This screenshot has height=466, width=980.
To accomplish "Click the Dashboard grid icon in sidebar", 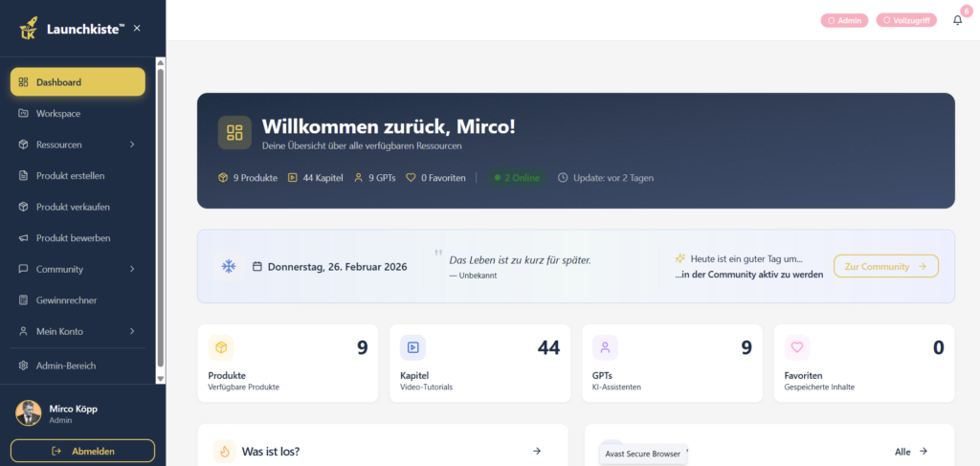I will tap(23, 82).
